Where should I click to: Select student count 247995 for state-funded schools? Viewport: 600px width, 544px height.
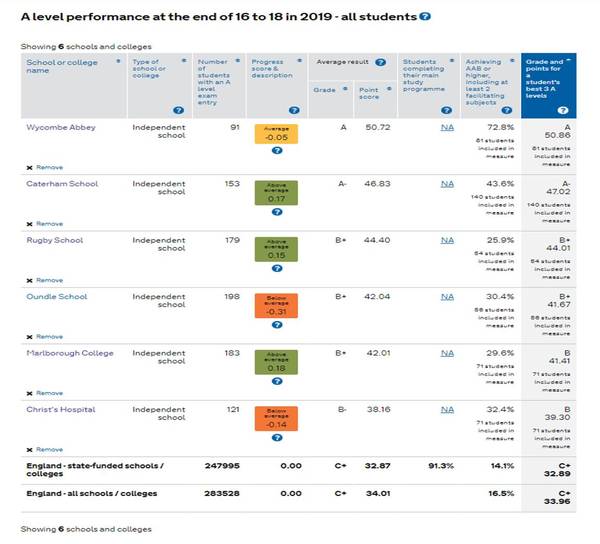point(222,466)
